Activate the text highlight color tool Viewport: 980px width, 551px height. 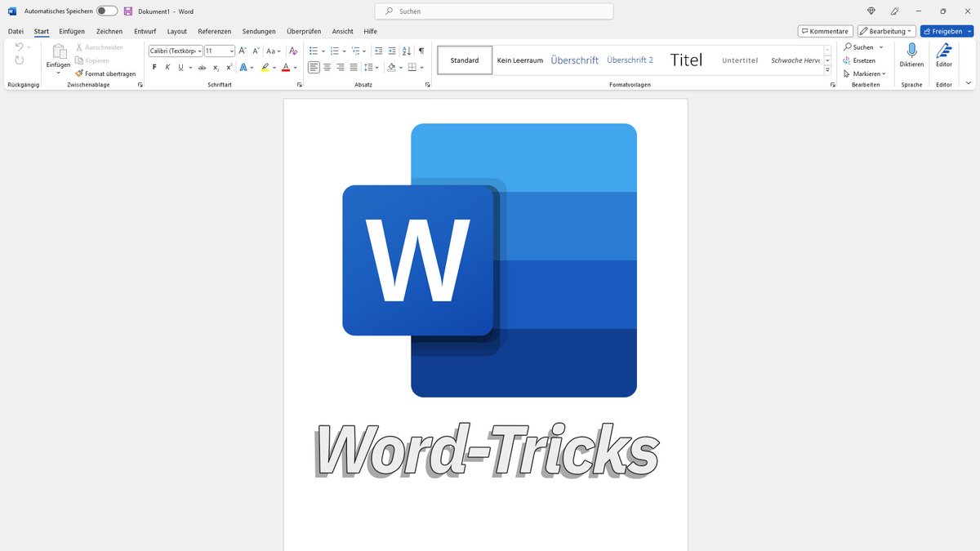coord(266,67)
